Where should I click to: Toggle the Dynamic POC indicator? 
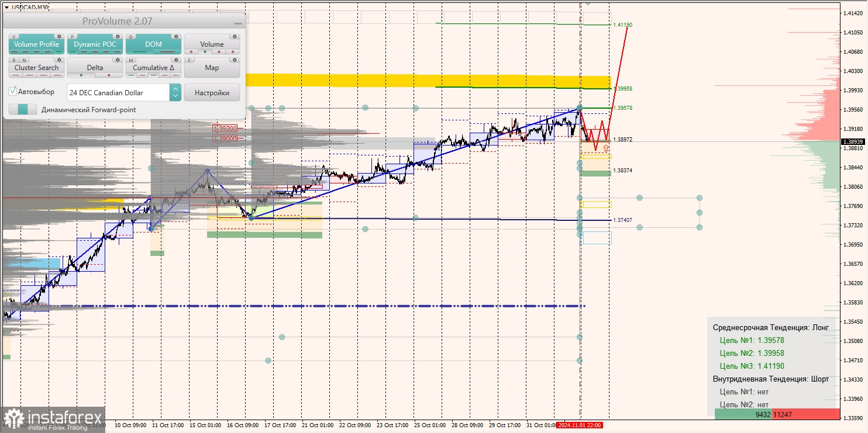[95, 44]
